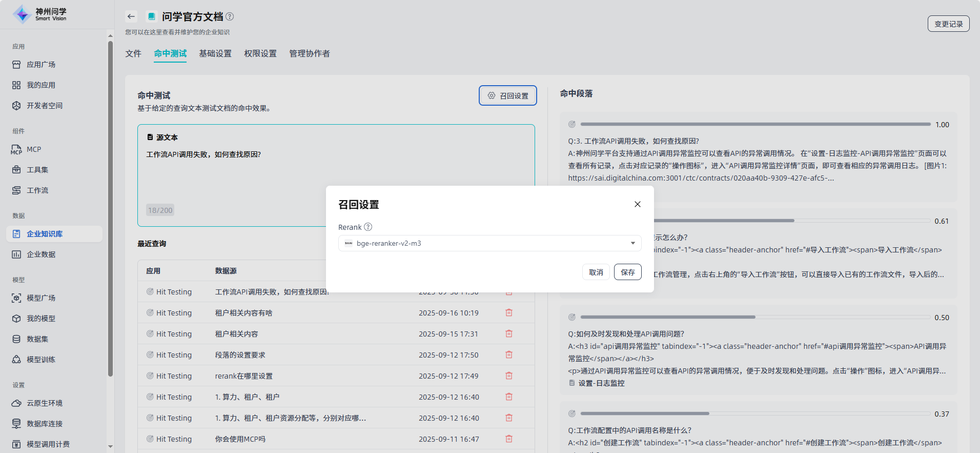Click 取消 to cancel recall settings
980x453 pixels.
pos(596,272)
